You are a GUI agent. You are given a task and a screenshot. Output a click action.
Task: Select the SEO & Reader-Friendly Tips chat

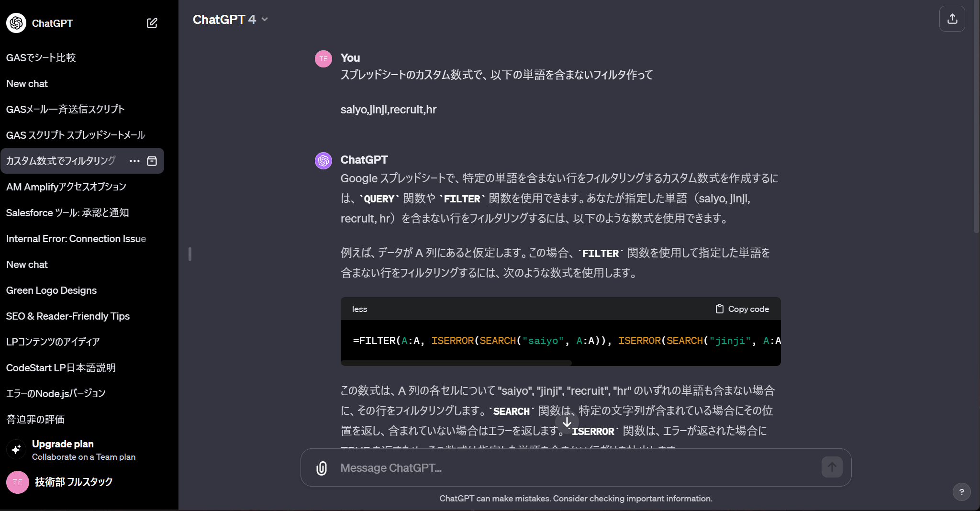[x=68, y=316]
